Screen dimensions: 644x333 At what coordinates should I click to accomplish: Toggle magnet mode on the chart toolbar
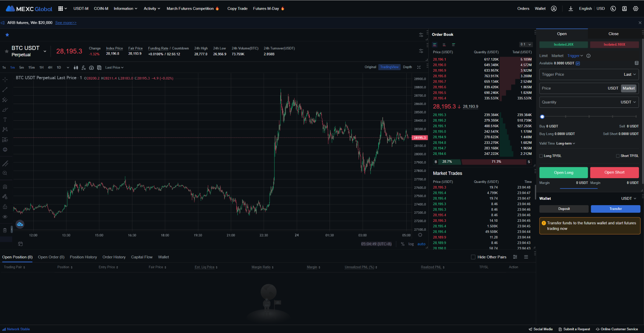pos(5,187)
